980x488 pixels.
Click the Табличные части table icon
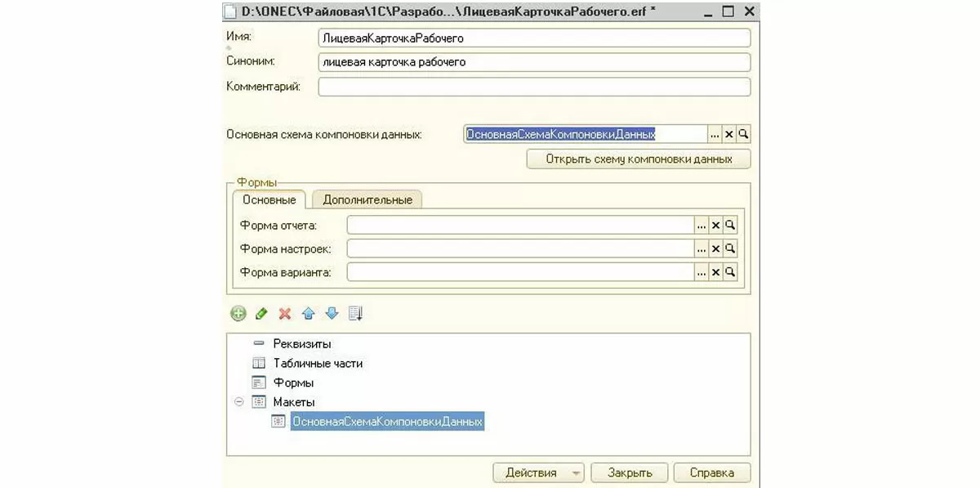click(x=259, y=363)
